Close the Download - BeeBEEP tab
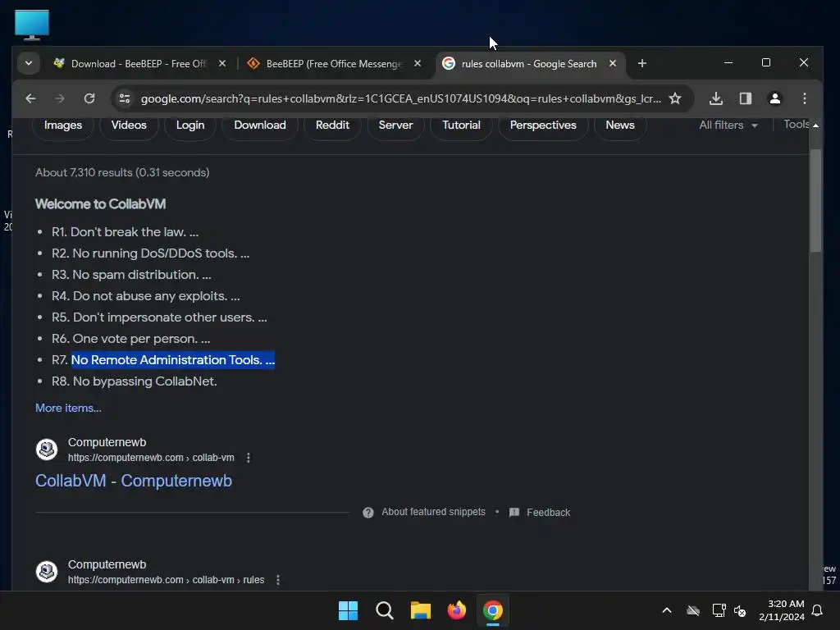Screen dimensions: 840x630 (221, 63)
